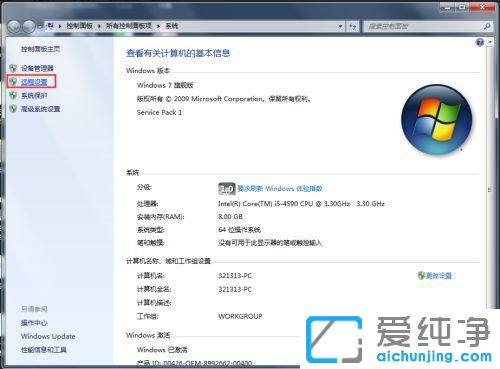
Task: Click shield icon next to 设备管理器
Action: tap(13, 68)
